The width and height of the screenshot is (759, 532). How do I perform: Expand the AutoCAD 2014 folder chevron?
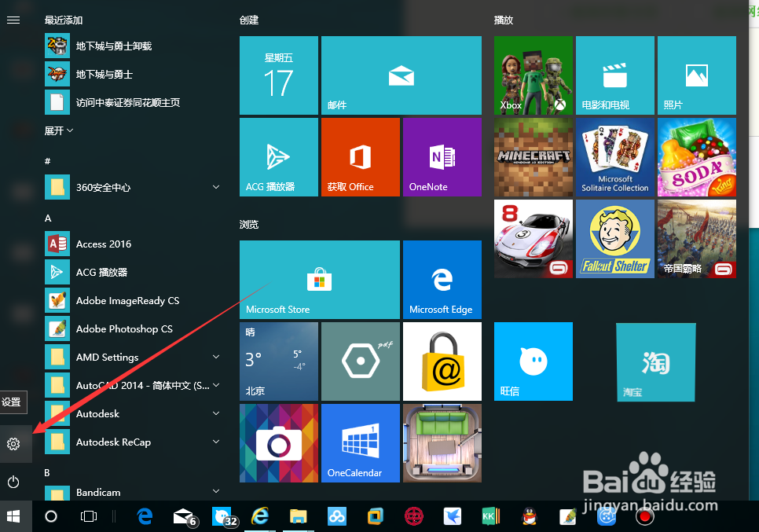(216, 385)
